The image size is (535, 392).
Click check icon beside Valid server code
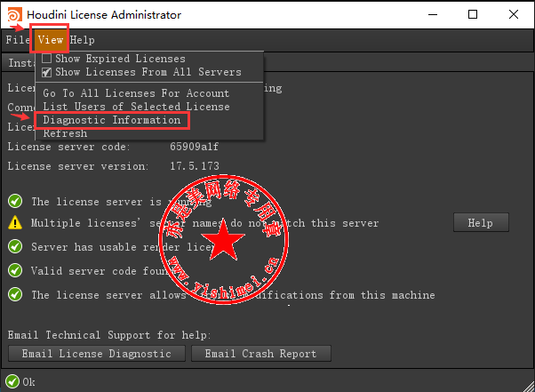[x=15, y=270]
